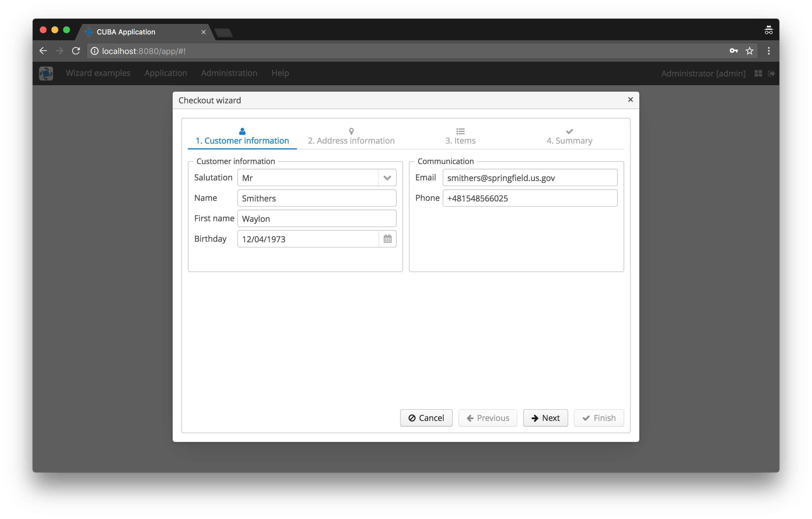The height and width of the screenshot is (519, 812).
Task: Click into the Email input field
Action: (529, 178)
